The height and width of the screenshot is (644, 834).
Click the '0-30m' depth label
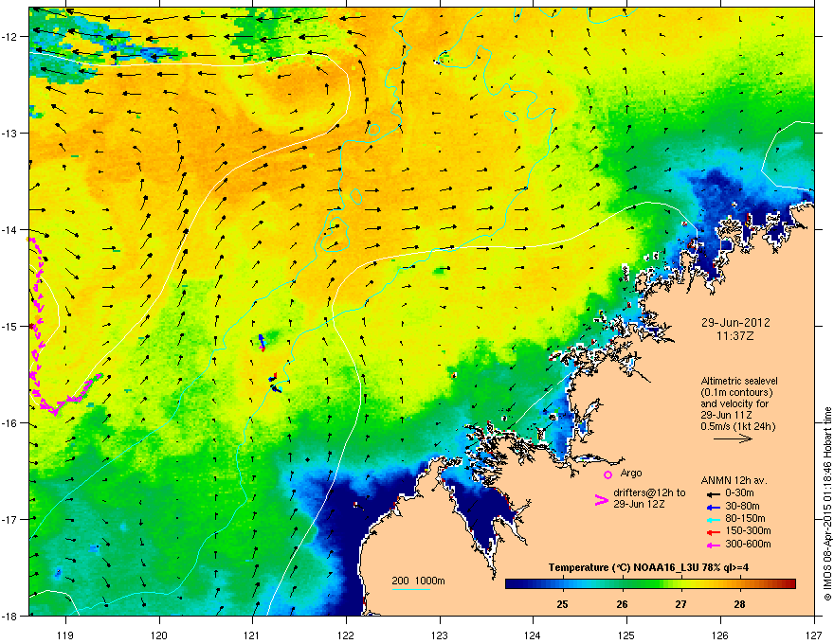point(739,493)
